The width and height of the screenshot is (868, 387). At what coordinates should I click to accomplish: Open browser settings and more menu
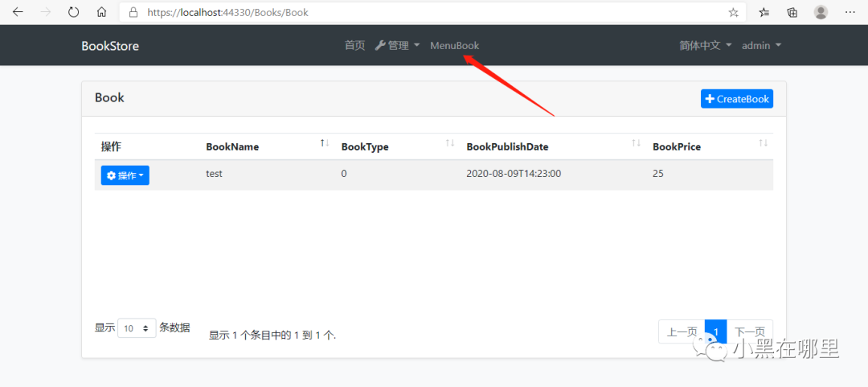pyautogui.click(x=850, y=12)
